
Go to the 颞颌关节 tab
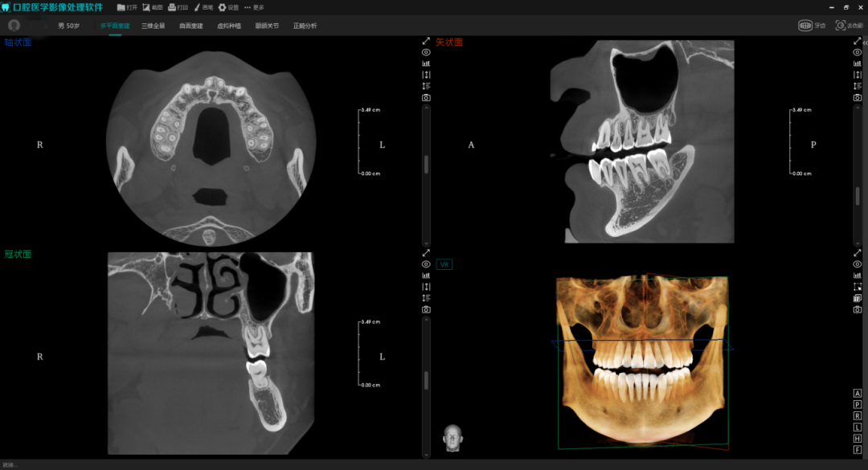267,26
